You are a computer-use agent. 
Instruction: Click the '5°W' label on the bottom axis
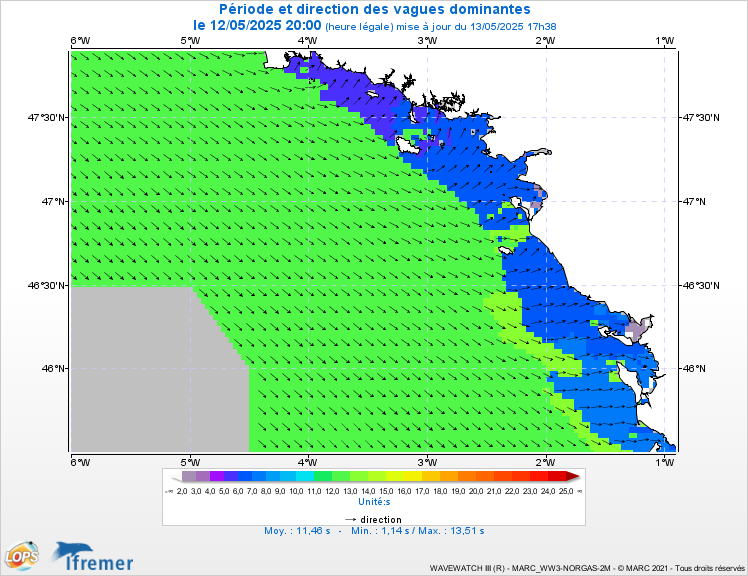point(190,462)
